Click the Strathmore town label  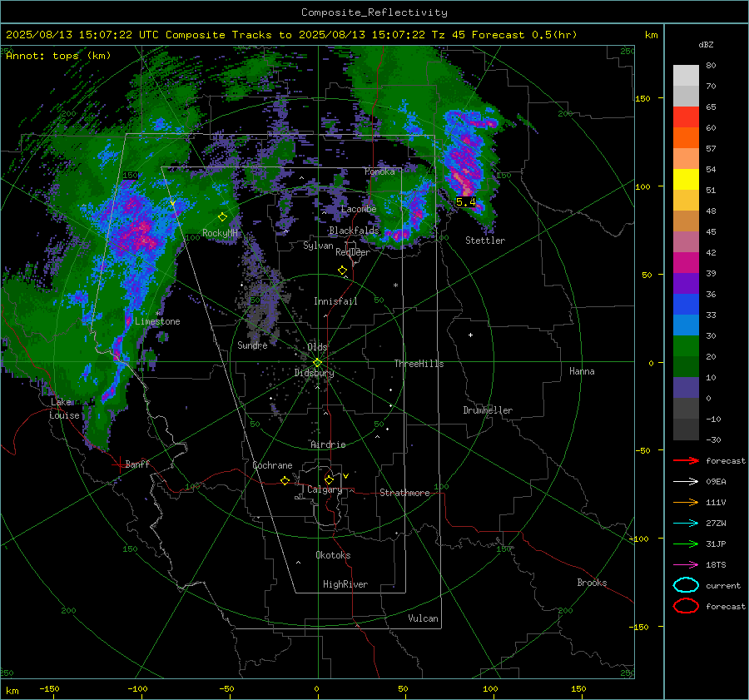404,493
